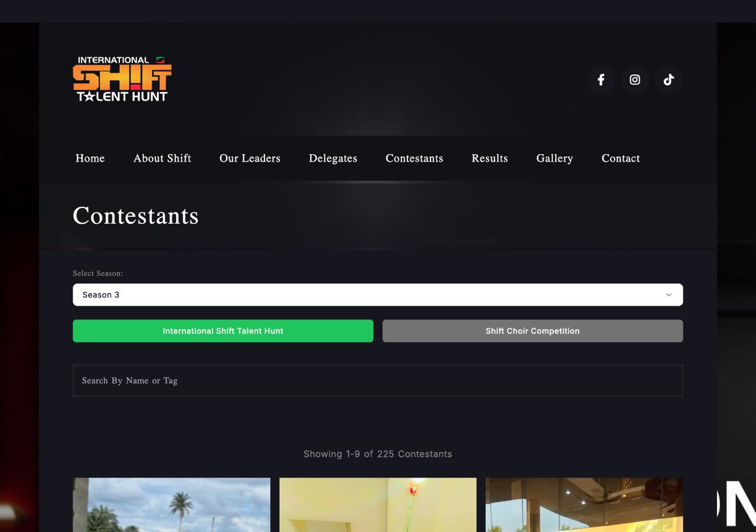Open the first contestant photo with palm trees

click(x=171, y=505)
